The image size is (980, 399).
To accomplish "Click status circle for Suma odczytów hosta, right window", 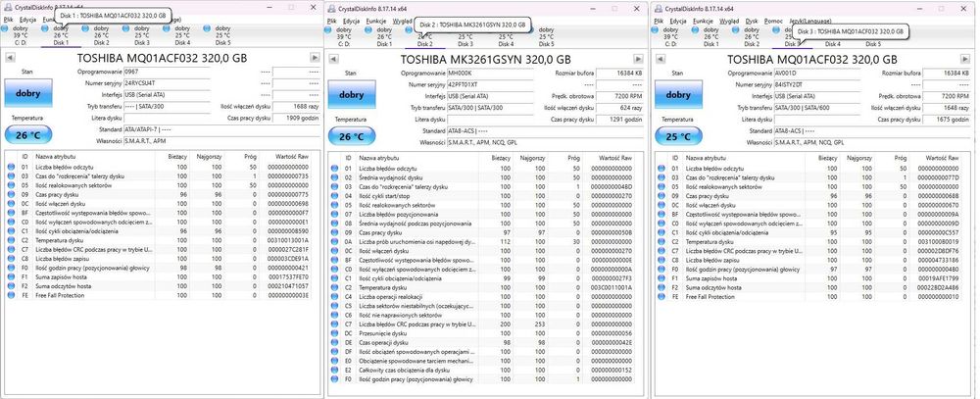I will tap(660, 287).
